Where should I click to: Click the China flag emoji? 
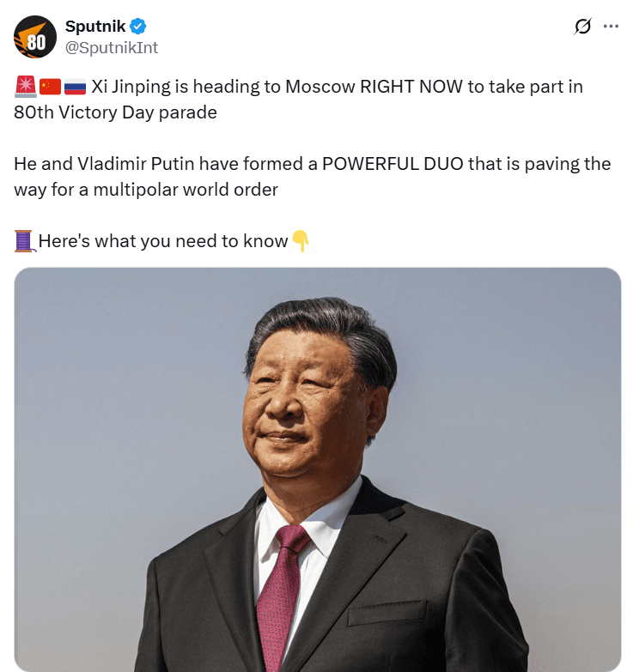[50, 87]
